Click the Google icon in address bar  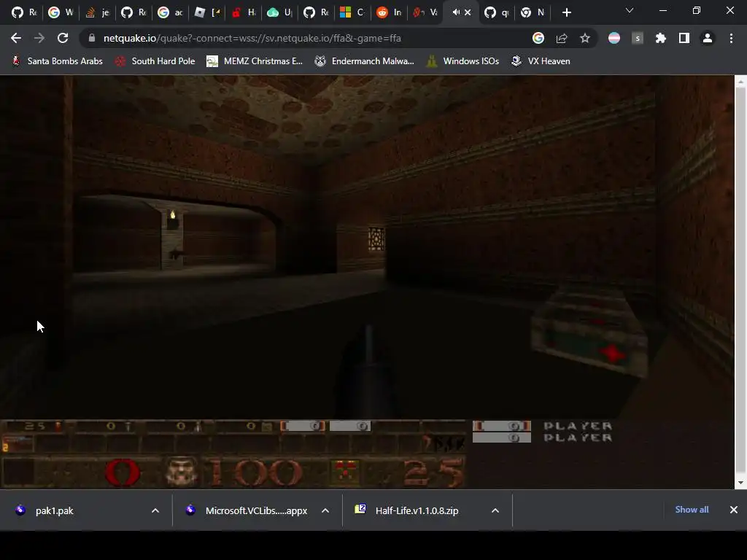tap(538, 38)
